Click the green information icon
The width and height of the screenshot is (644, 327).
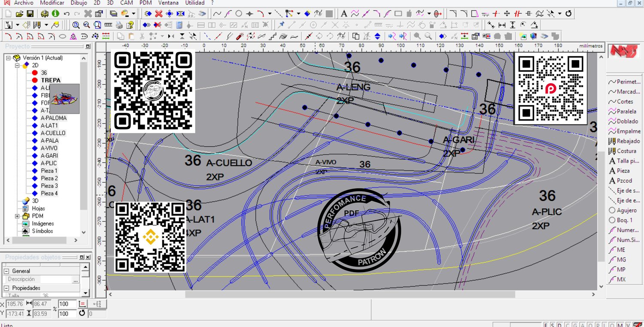(55, 14)
